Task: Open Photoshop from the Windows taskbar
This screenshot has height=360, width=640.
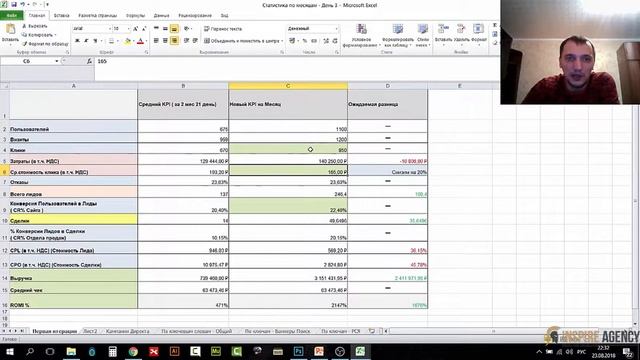Action: (x=298, y=351)
